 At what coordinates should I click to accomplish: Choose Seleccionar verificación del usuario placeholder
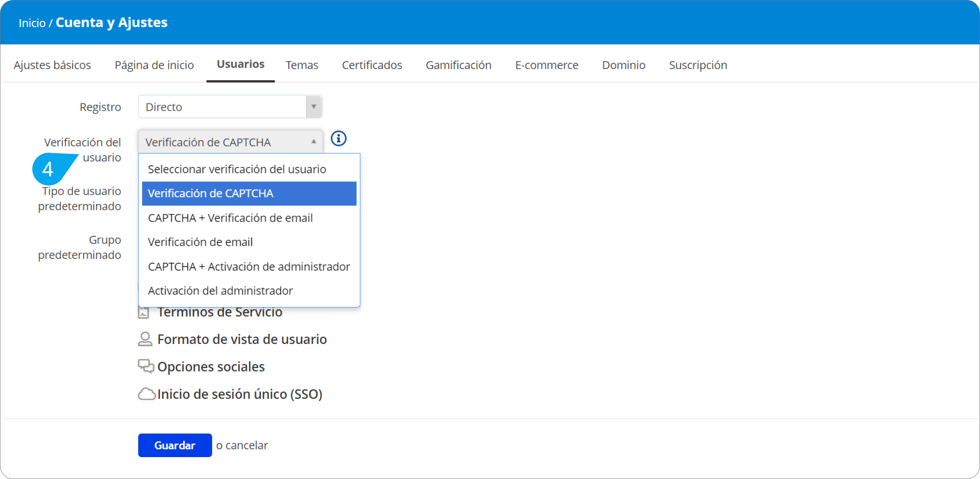pyautogui.click(x=237, y=169)
